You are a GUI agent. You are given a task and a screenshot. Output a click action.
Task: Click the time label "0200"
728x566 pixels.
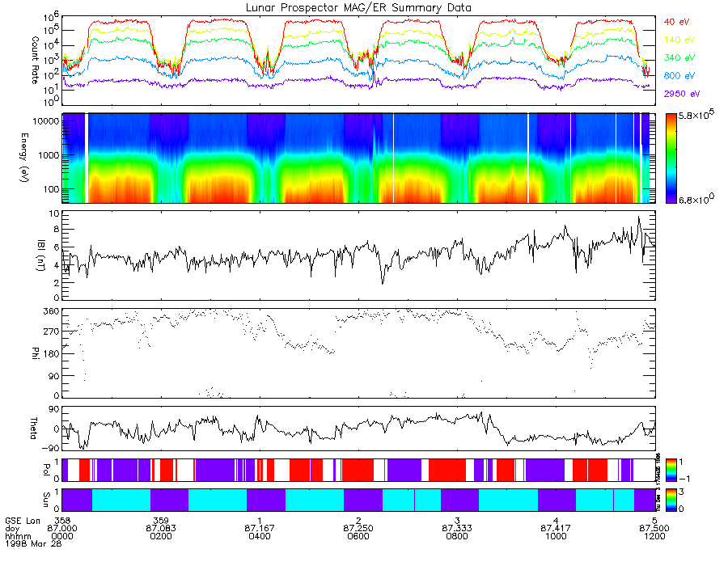click(x=161, y=536)
